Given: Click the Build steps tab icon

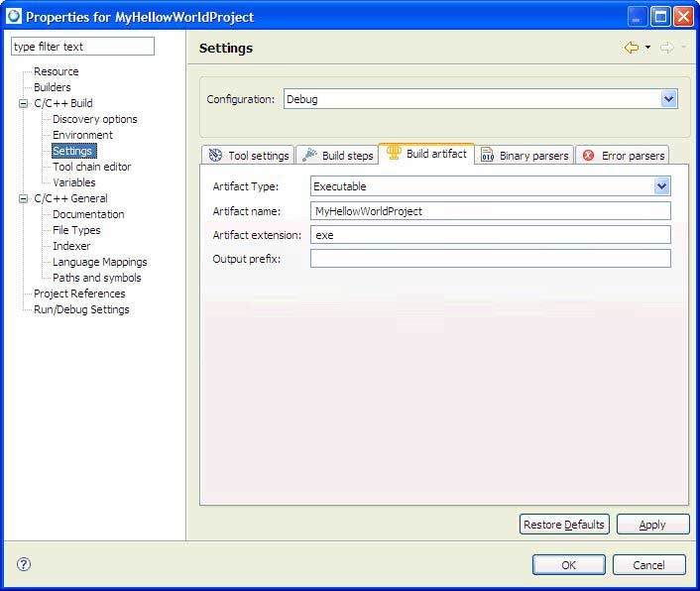Looking at the screenshot, I should point(309,155).
